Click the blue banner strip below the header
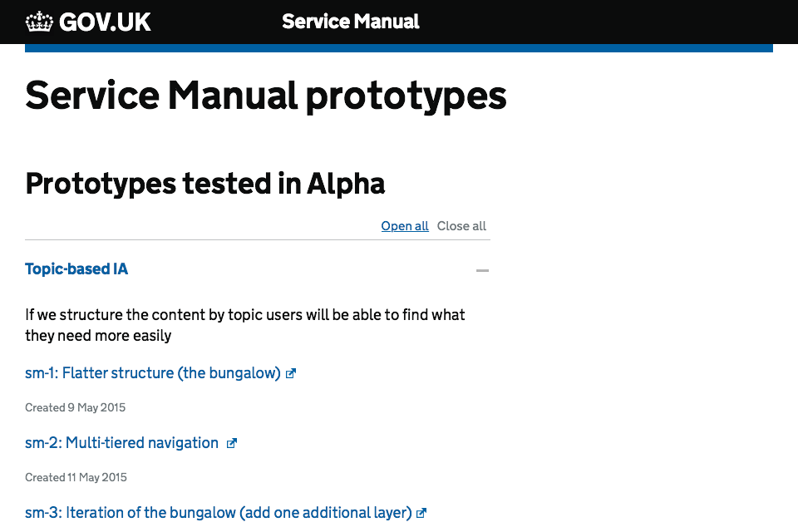This screenshot has height=532, width=798. (x=399, y=47)
